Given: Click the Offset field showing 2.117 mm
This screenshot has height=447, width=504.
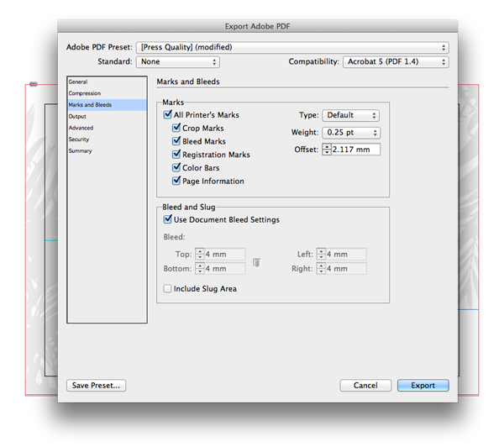Looking at the screenshot, I should (355, 150).
